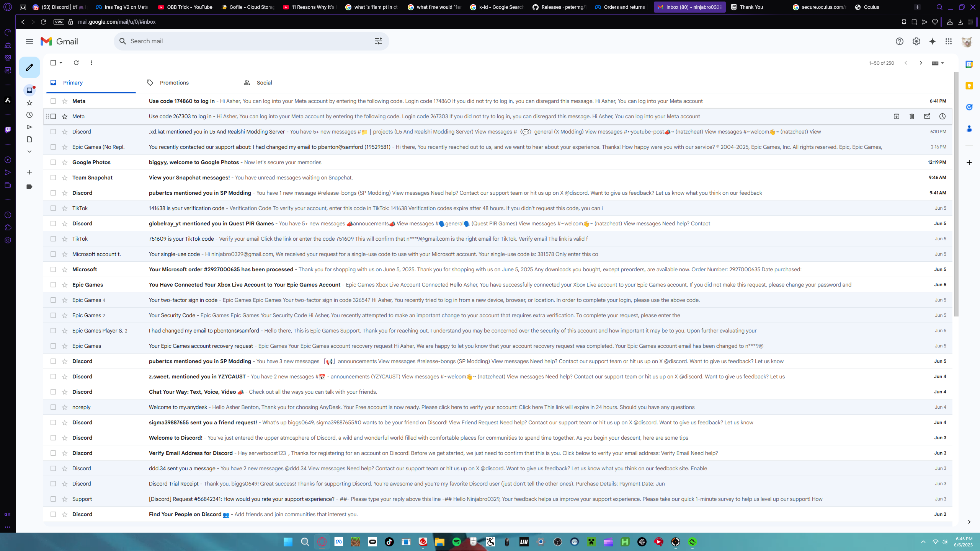Viewport: 980px width, 551px height.
Task: Click the inbox vertical scrollbar
Action: 956,194
